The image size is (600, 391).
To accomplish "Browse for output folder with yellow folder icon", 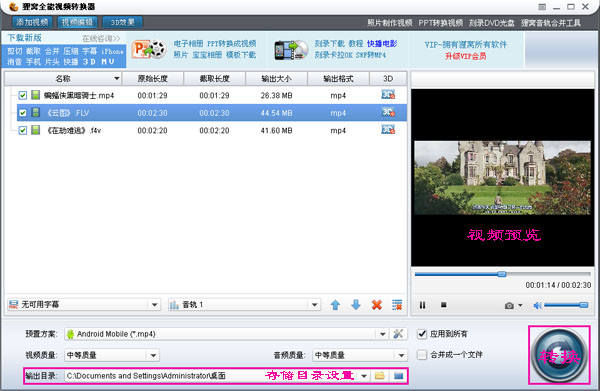I will click(x=380, y=376).
